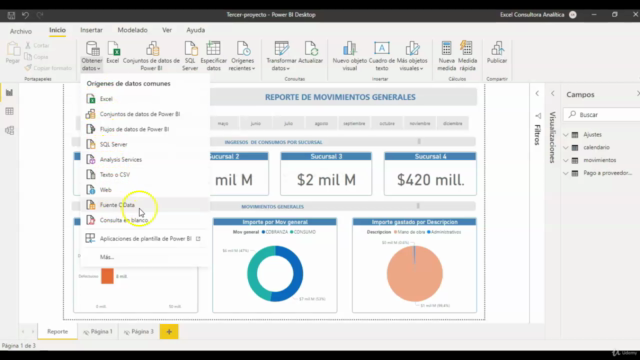This screenshot has height=360, width=640.
Task: Open Conjuntos de datos de Power BI ribbon button
Action: (151, 56)
